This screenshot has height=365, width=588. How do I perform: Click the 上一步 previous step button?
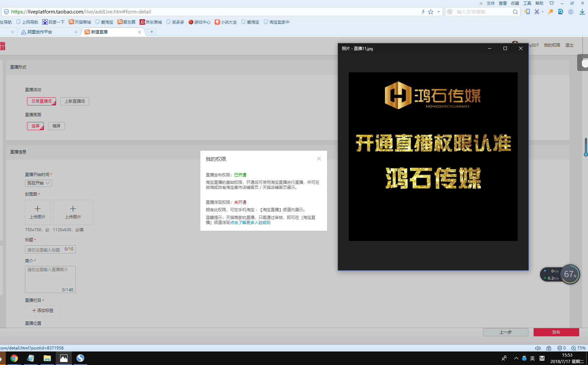506,332
